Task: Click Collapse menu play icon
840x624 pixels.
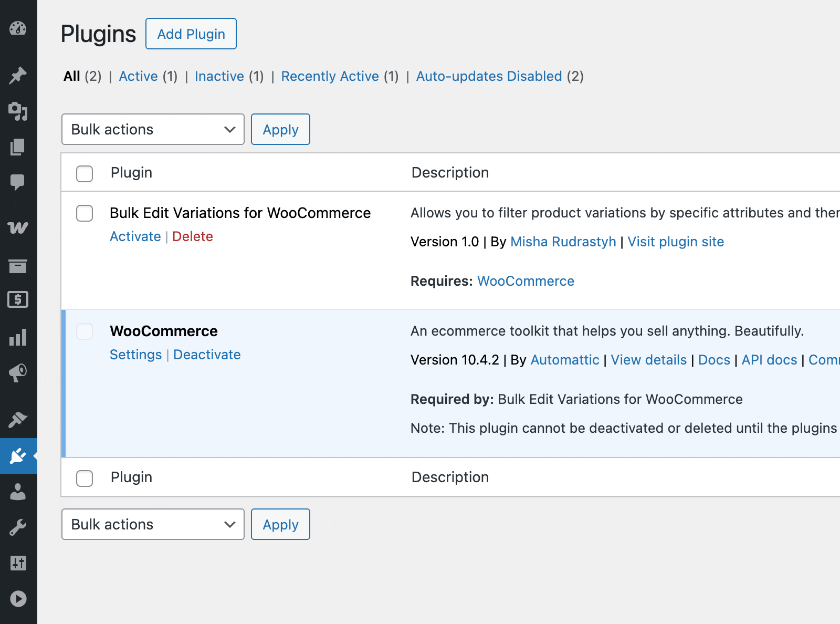Action: point(18,599)
